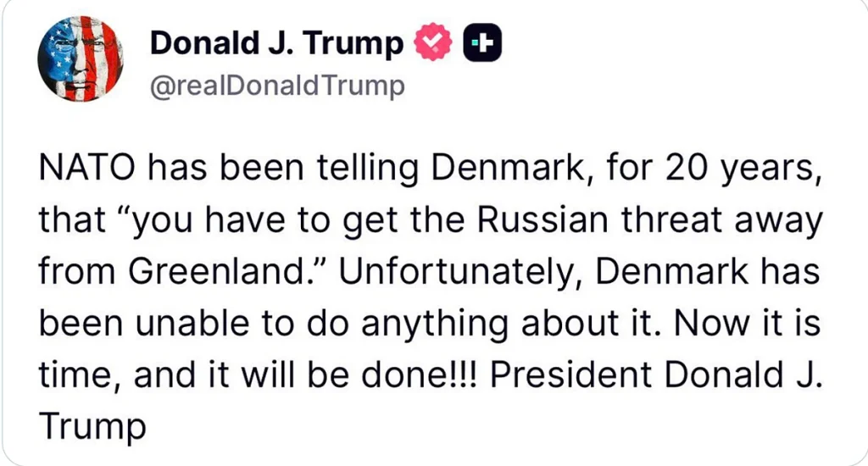868x466 pixels.
Task: Open the @realDonaldTrump handle link
Action: coord(277,86)
